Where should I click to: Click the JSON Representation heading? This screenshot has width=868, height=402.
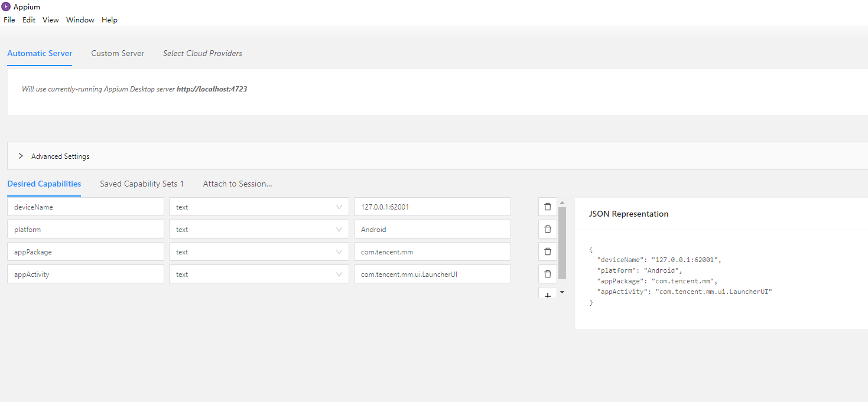pos(629,214)
